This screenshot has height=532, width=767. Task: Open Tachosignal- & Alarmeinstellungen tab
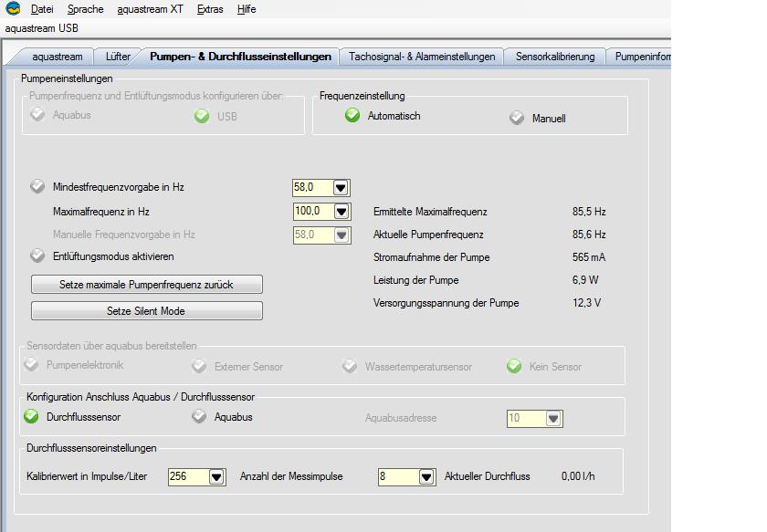422,57
